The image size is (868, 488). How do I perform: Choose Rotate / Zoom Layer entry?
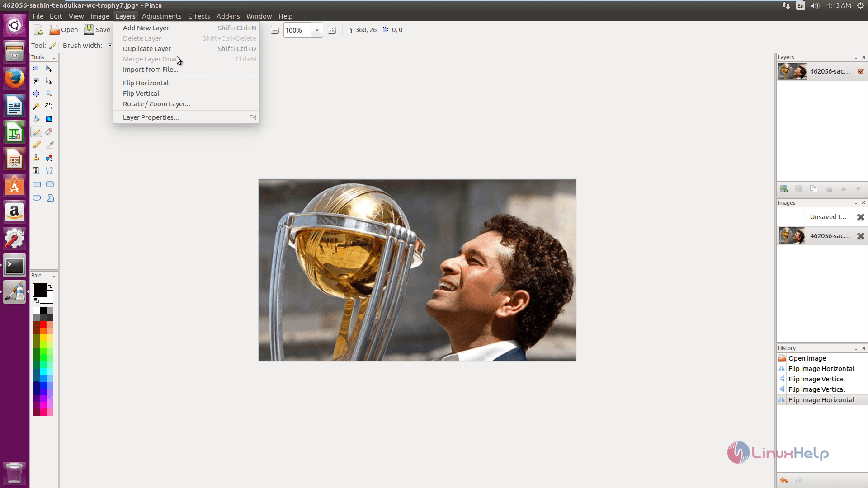point(186,104)
